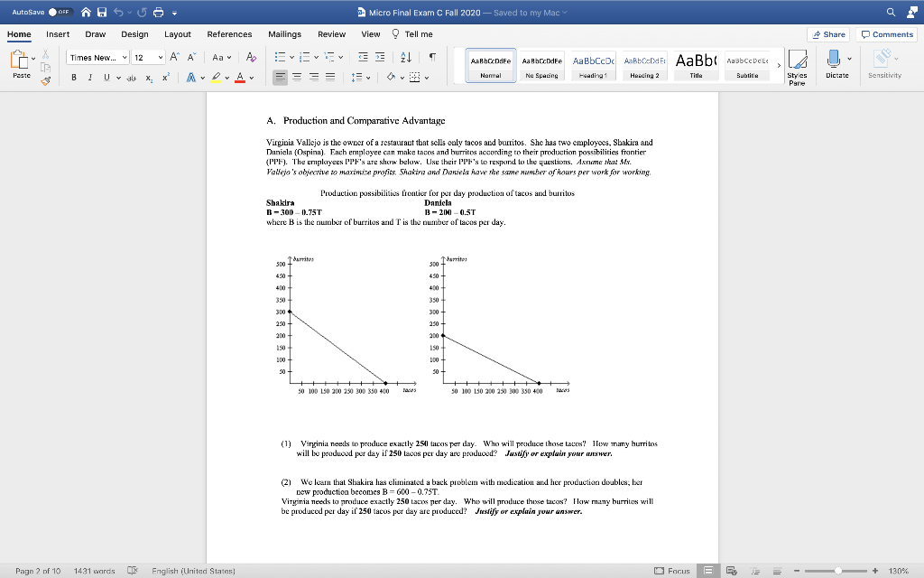Save the document with the floppy disk icon
The height and width of the screenshot is (578, 924).
click(x=102, y=13)
